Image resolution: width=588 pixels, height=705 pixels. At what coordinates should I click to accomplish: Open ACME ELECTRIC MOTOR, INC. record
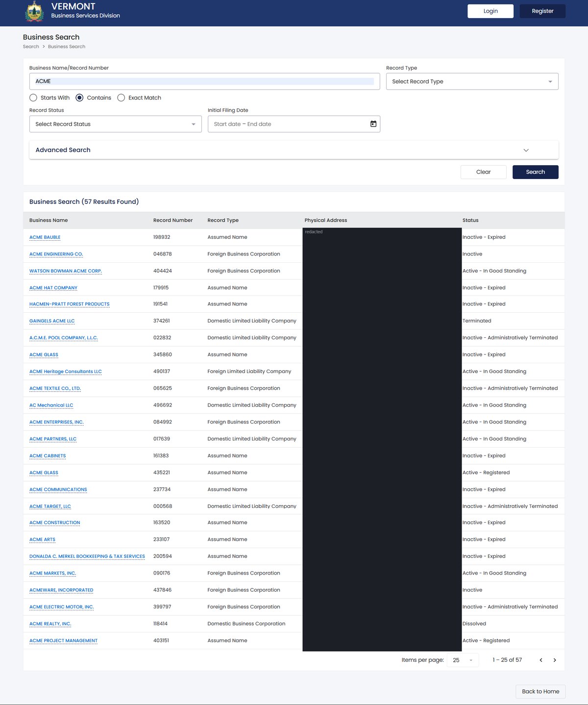(62, 607)
